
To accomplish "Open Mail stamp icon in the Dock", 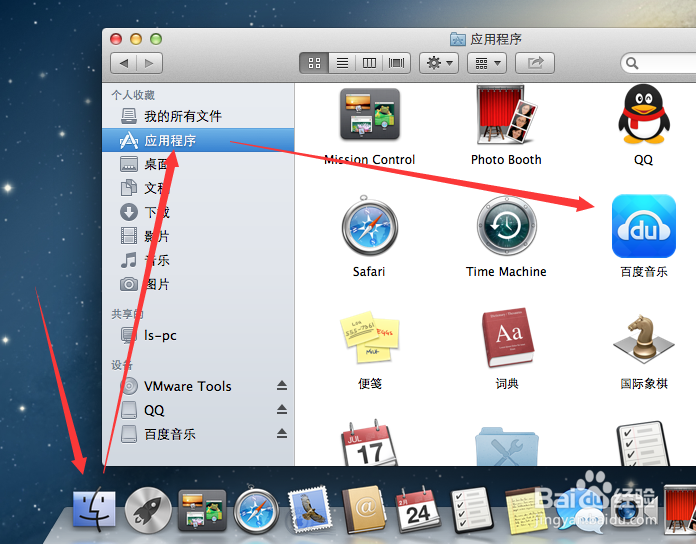I will click(310, 509).
